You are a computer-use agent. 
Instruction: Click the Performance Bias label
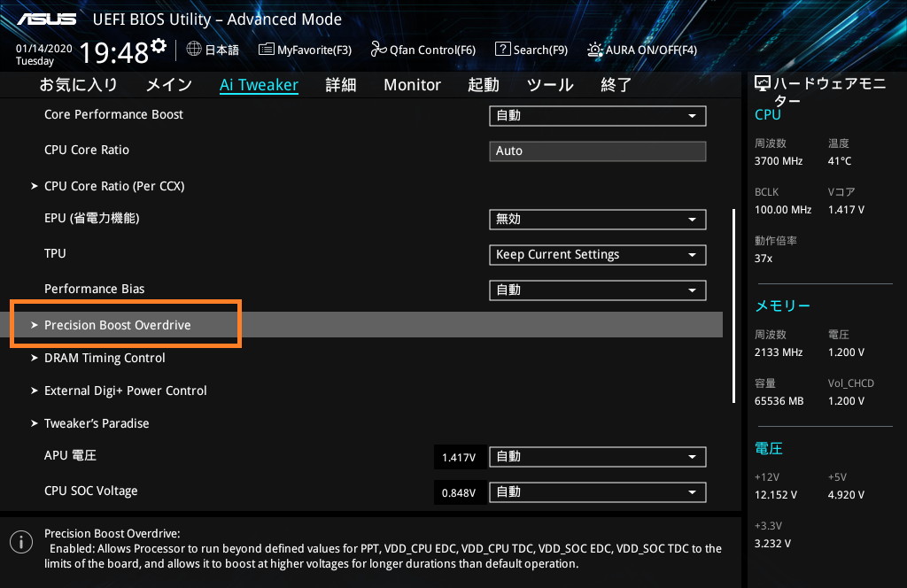tap(94, 289)
